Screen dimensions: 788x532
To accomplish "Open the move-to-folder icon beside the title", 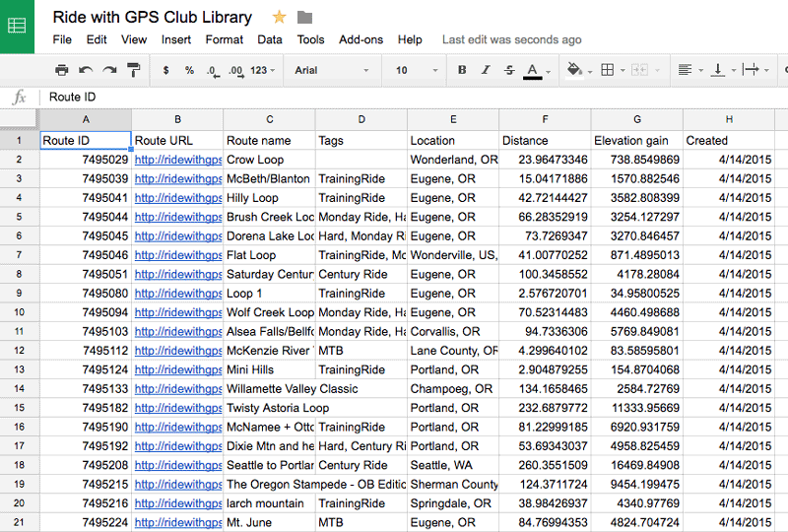I will (x=304, y=18).
